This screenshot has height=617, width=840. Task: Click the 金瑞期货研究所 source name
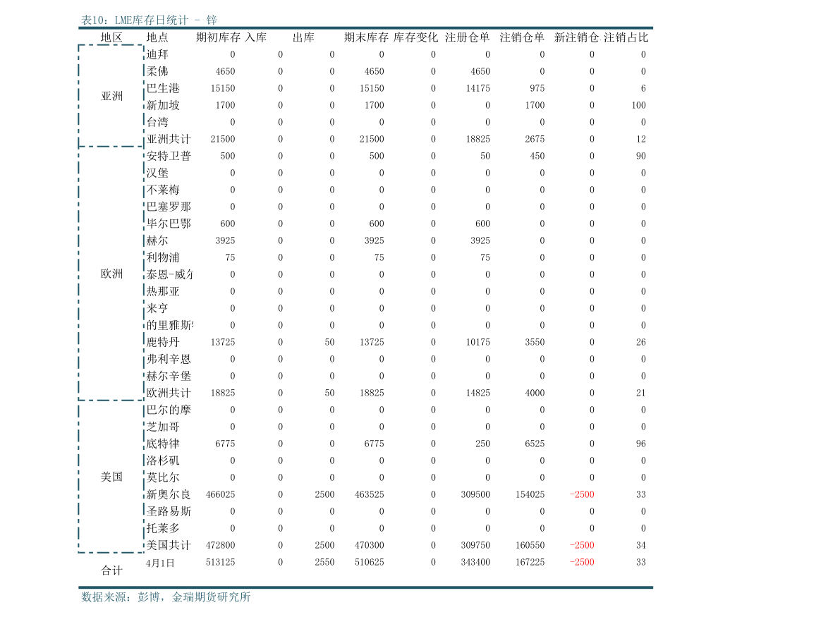click(211, 597)
